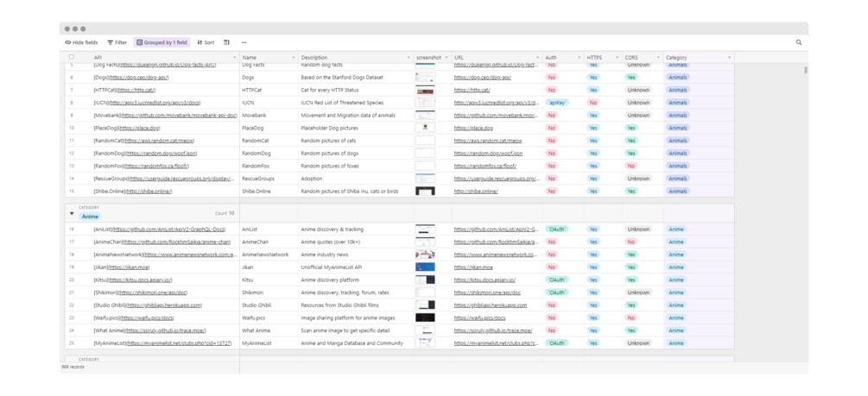Open the Category column dropdown arrow
The image size is (868, 396).
point(729,58)
